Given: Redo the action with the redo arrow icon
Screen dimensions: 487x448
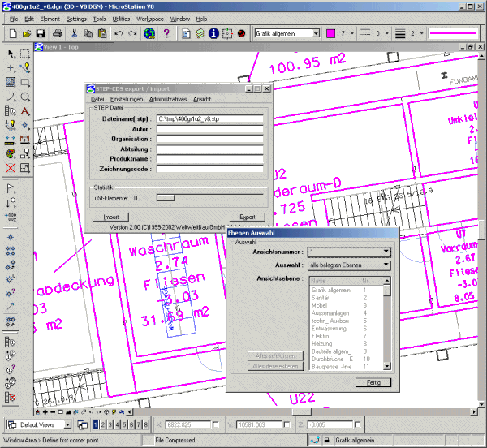Looking at the screenshot, I should pyautogui.click(x=132, y=33).
